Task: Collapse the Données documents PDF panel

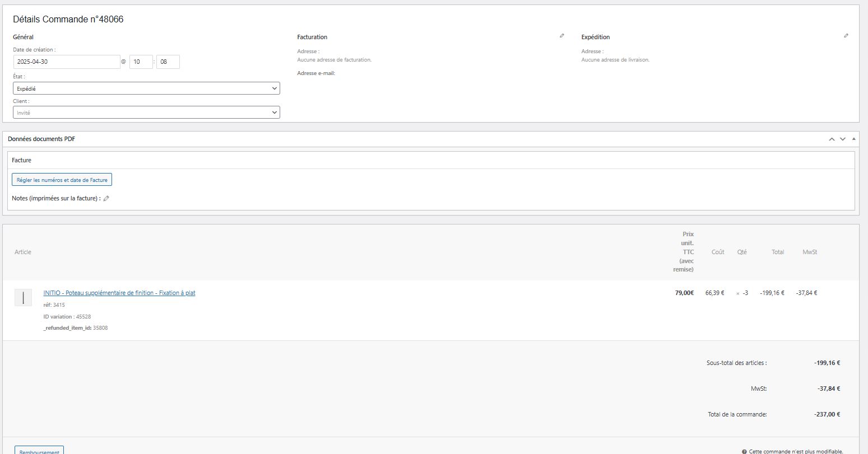Action: pyautogui.click(x=853, y=139)
